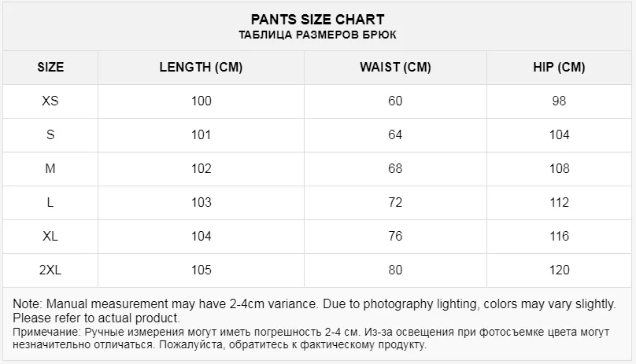Click the LENGTH (CM) column header
This screenshot has width=636, height=364.
[x=201, y=67]
